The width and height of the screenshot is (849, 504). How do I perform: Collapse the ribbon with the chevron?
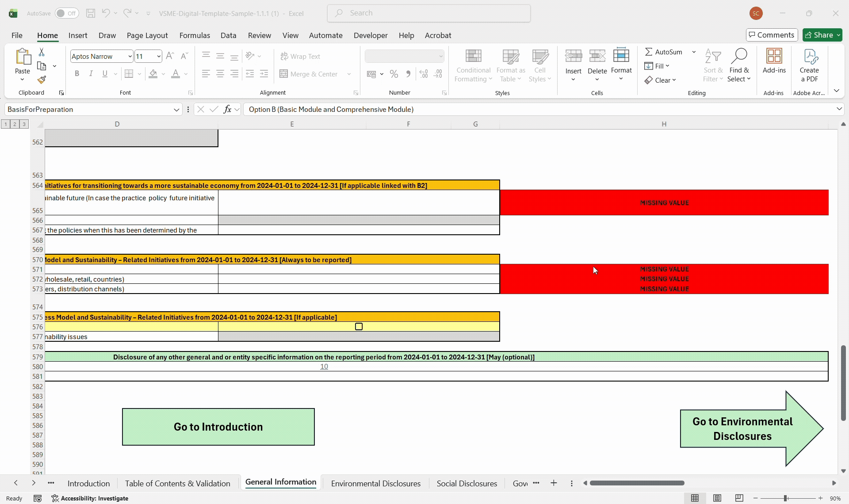click(836, 91)
